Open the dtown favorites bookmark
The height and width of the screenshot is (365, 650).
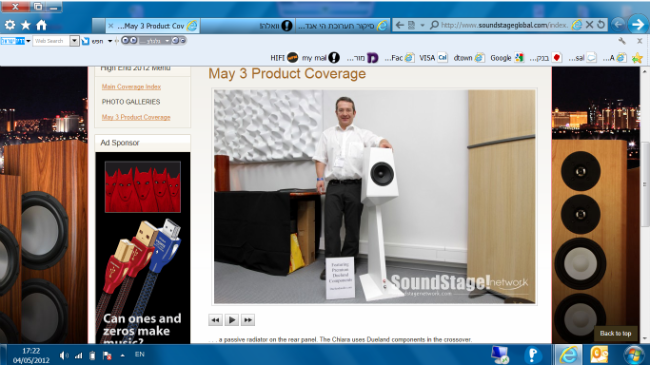tap(469, 58)
